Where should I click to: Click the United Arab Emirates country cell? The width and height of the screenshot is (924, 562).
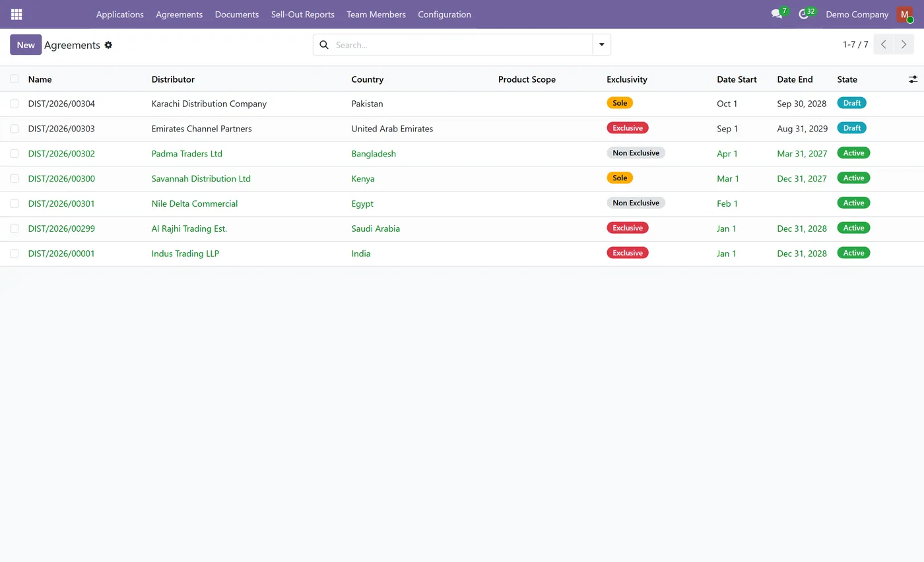click(392, 129)
